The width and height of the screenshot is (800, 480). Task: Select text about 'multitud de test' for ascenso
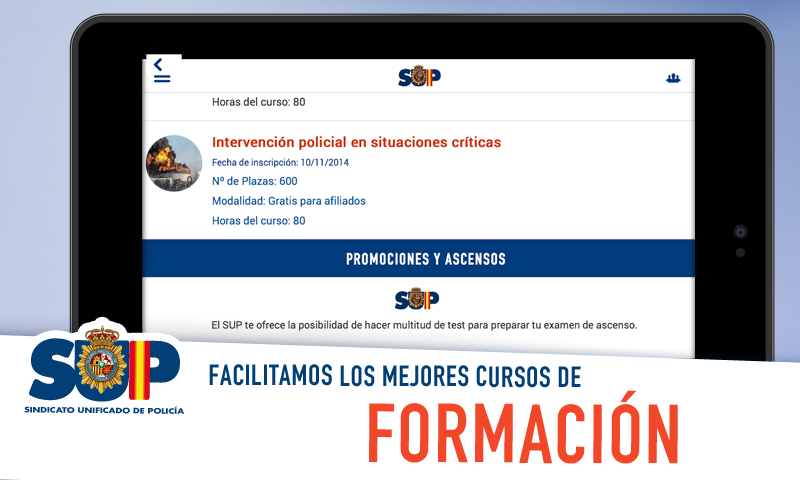coord(424,325)
